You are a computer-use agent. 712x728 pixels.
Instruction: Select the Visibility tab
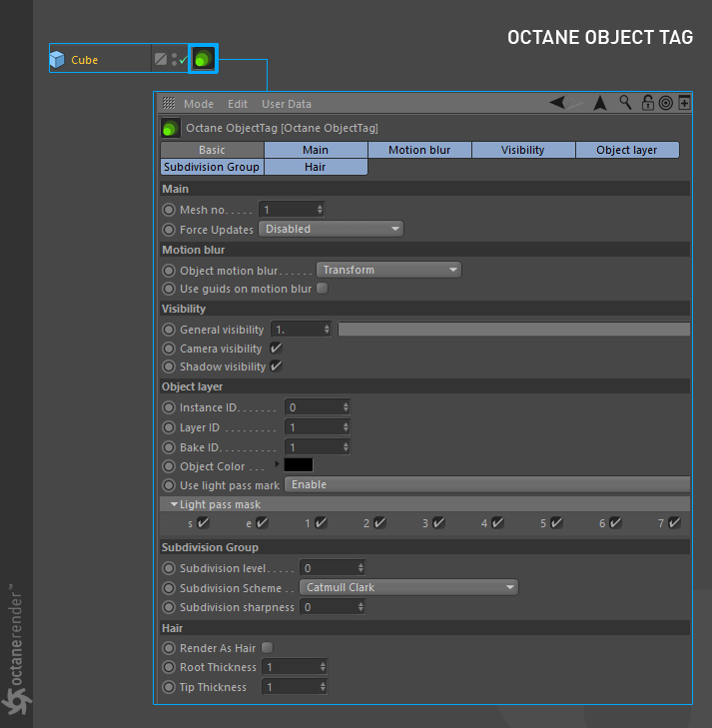[523, 150]
